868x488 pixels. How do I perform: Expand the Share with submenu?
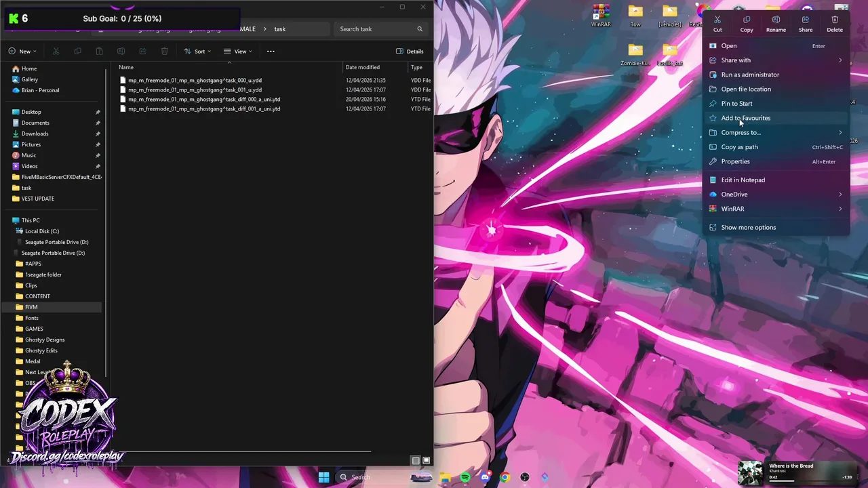[776, 60]
